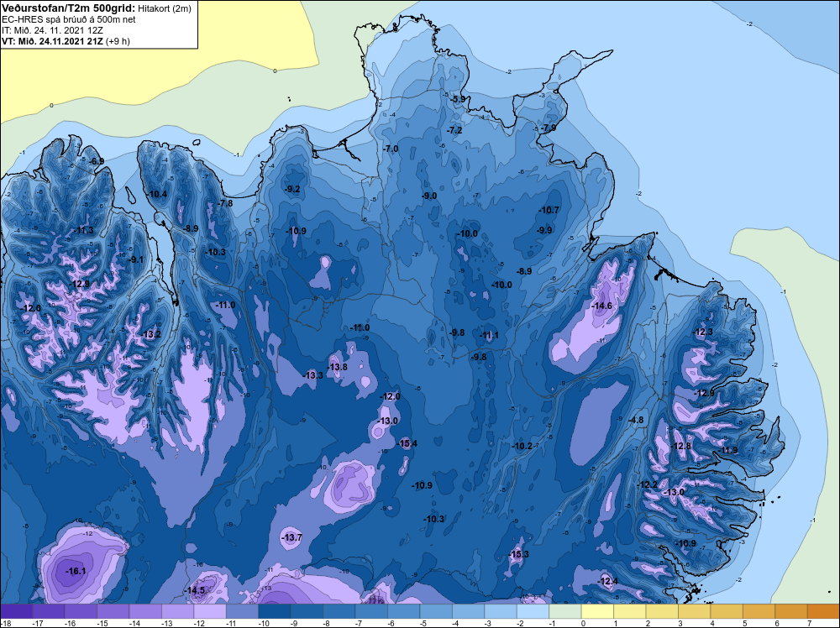
Task: Click the -12.8 temperature label
Action: 681,446
